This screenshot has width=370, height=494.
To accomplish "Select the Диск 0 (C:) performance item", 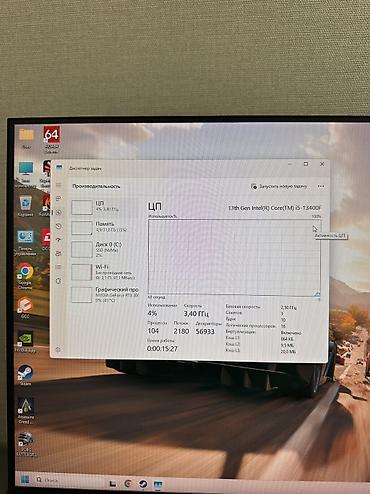I will click(105, 249).
